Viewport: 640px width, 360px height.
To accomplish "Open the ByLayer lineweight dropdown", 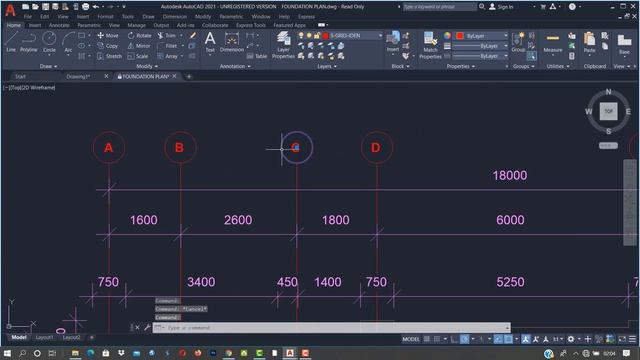I will pyautogui.click(x=505, y=46).
